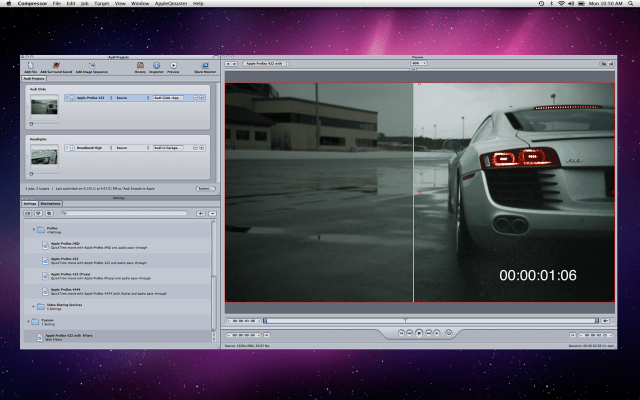
Task: Switch to the Destinations tab
Action: pos(51,203)
